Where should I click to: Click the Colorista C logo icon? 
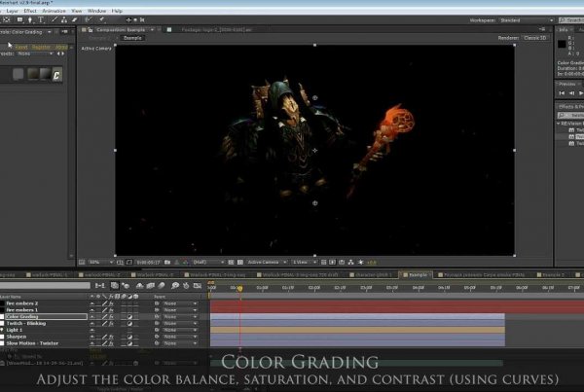56,75
